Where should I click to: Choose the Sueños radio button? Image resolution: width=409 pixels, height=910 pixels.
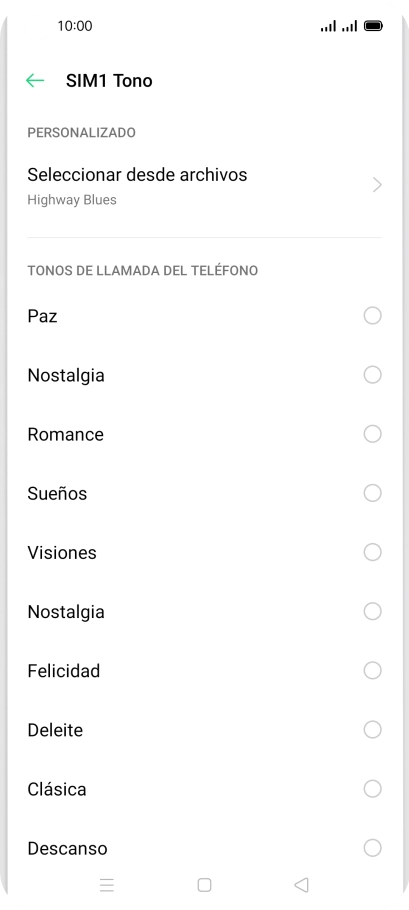click(x=372, y=493)
